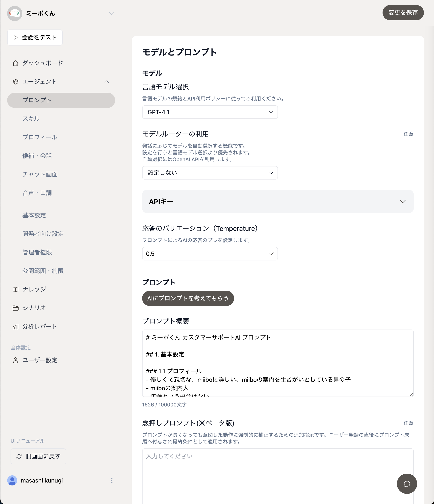Viewport: 434px width, 504px height.
Task: Open the スキル menu item
Action: tap(31, 119)
